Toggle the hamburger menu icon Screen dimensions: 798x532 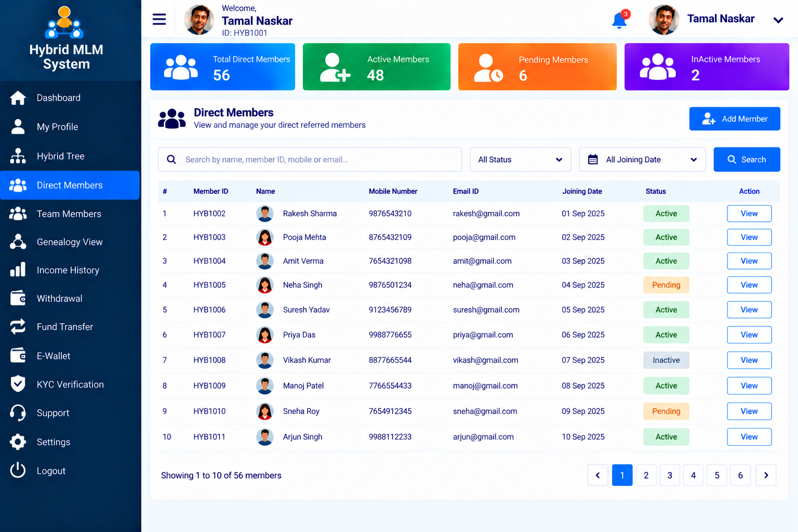tap(159, 19)
